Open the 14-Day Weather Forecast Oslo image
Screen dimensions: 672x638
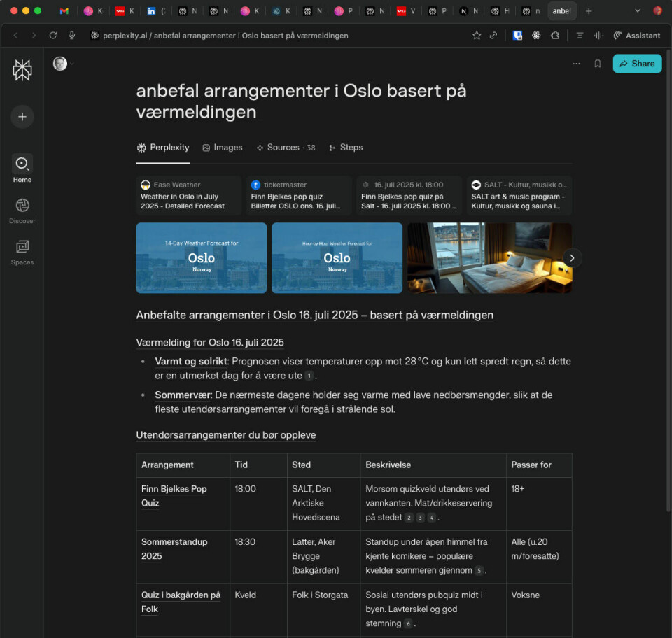point(202,257)
